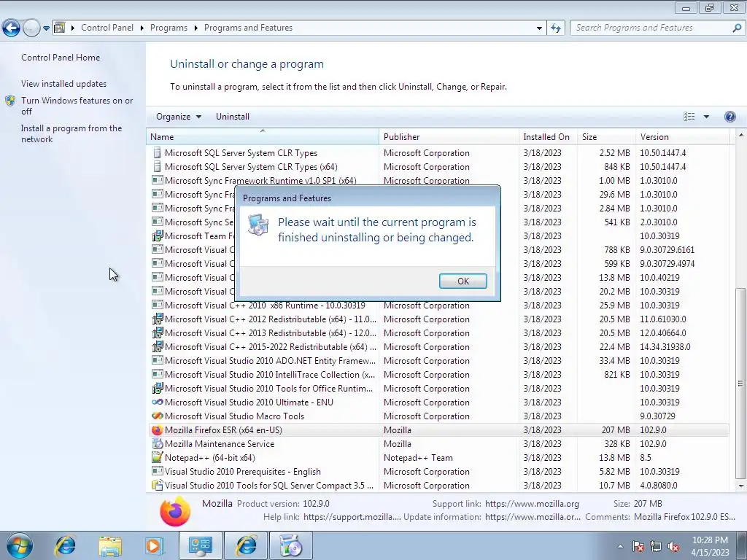
Task: Click the change view icon
Action: coord(689,117)
